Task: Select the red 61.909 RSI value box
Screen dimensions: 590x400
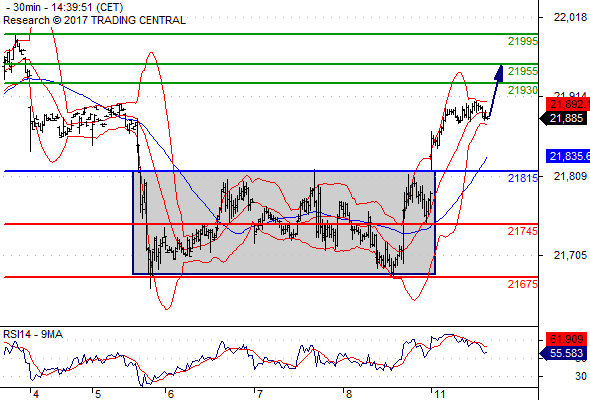Action: pyautogui.click(x=566, y=339)
